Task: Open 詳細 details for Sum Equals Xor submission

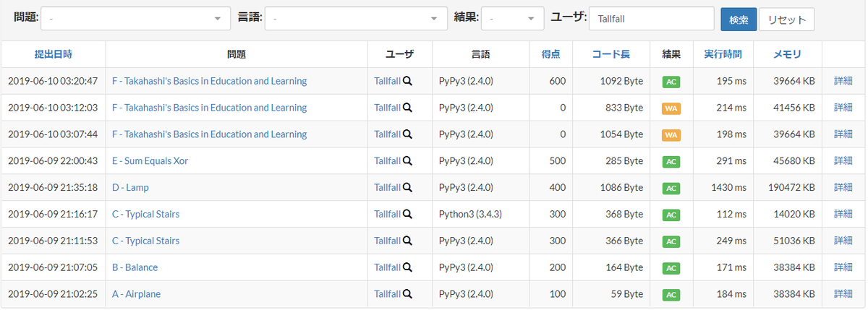Action: [843, 161]
